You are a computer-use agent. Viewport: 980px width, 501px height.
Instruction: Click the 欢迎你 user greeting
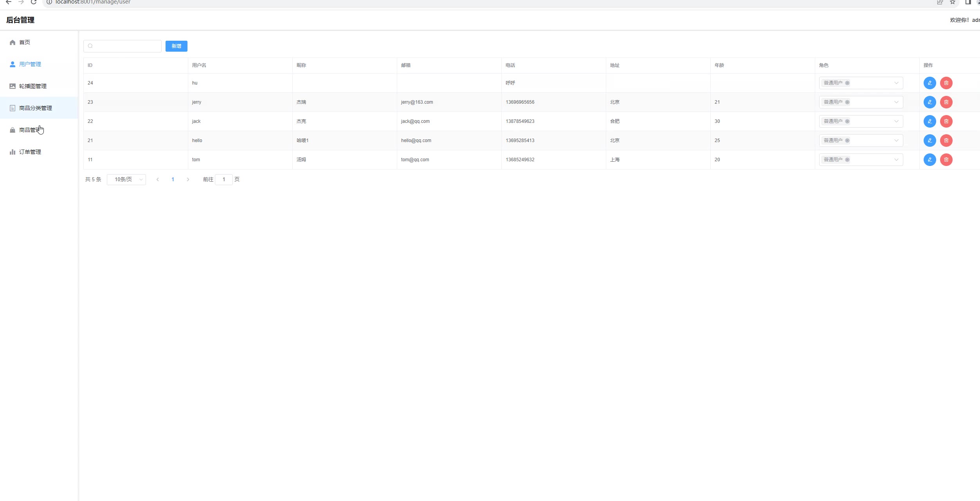(x=965, y=20)
